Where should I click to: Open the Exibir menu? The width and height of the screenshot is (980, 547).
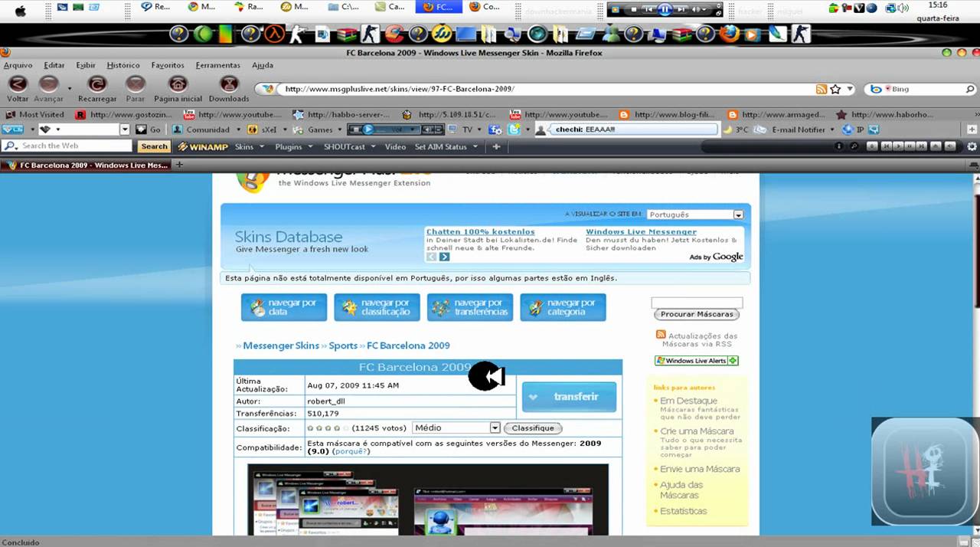click(x=86, y=65)
